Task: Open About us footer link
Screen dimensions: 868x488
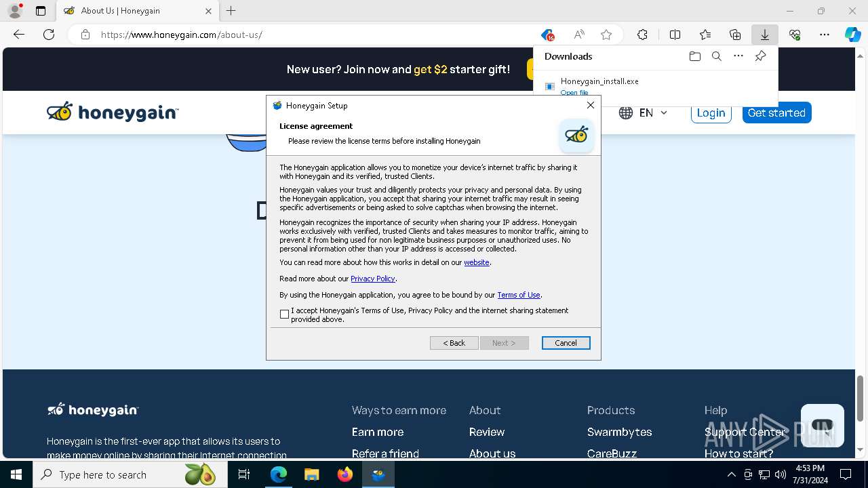Action: [x=492, y=453]
